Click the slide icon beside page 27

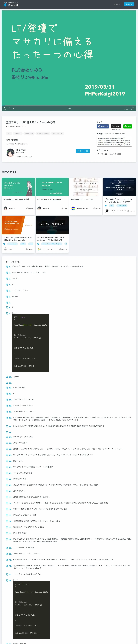click(x=7, y=479)
